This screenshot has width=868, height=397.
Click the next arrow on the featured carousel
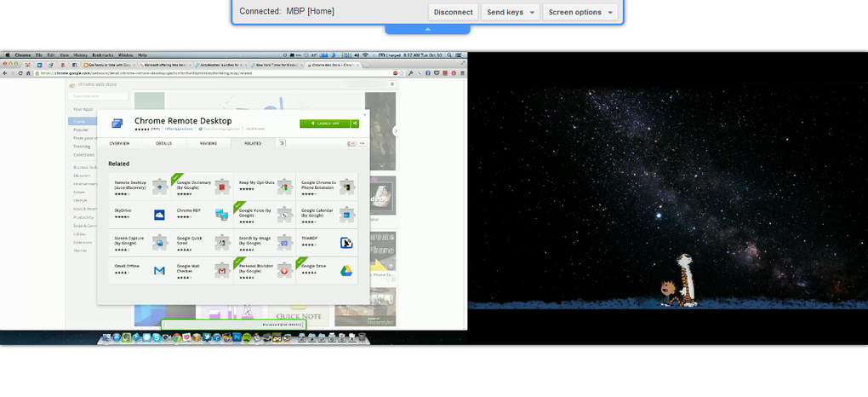pos(396,131)
